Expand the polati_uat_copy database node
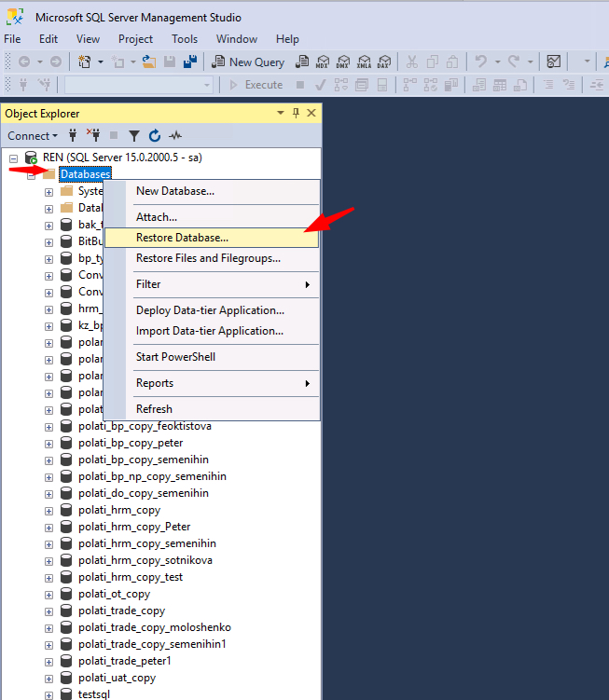Image resolution: width=609 pixels, height=700 pixels. 48,679
